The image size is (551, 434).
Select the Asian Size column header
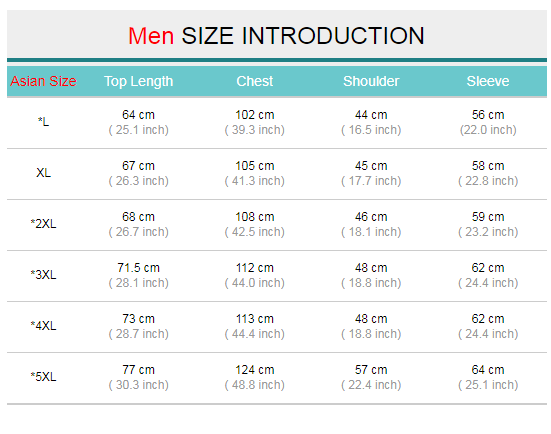click(x=43, y=81)
